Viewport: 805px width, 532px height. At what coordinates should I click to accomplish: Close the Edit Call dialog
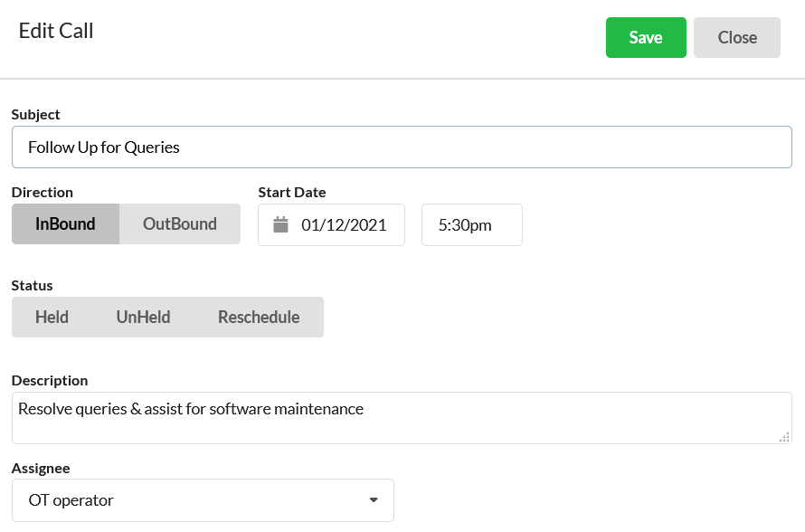click(737, 37)
